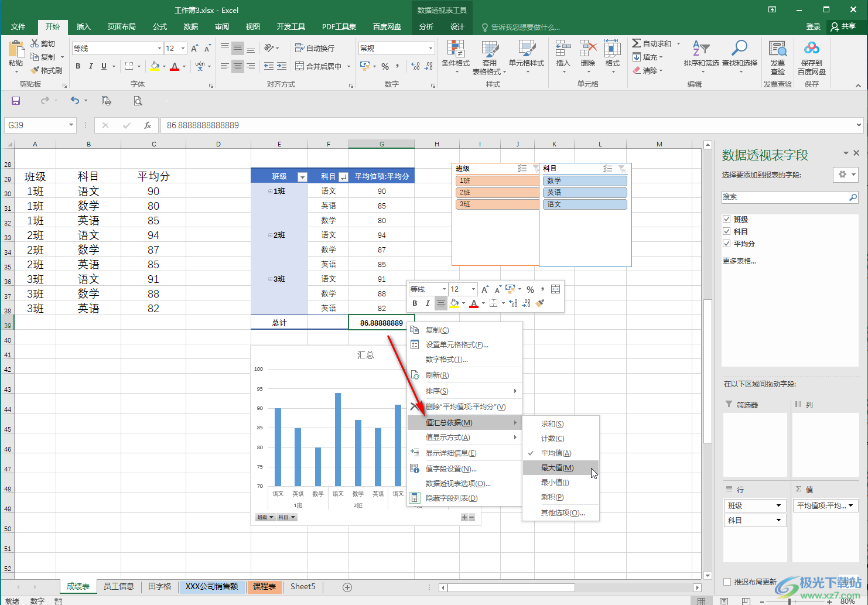Click the Format Painter brush icon
Viewport: 868px width, 605px height.
pos(35,70)
